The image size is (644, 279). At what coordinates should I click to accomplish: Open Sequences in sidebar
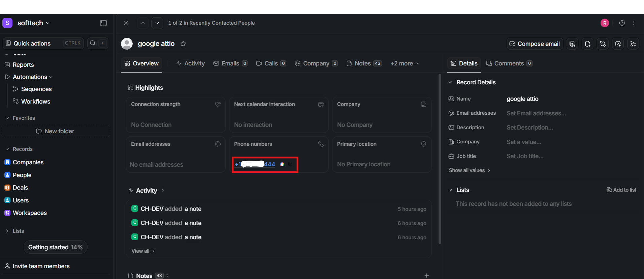(x=36, y=89)
